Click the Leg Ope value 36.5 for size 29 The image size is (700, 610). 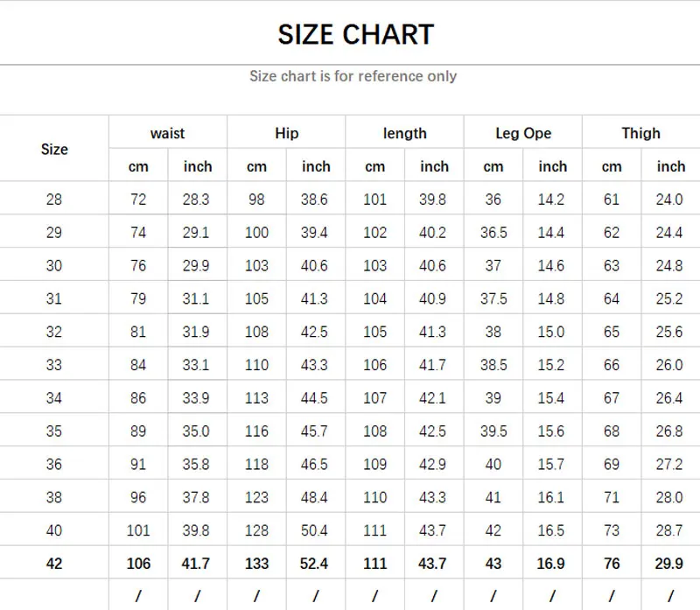pyautogui.click(x=493, y=233)
